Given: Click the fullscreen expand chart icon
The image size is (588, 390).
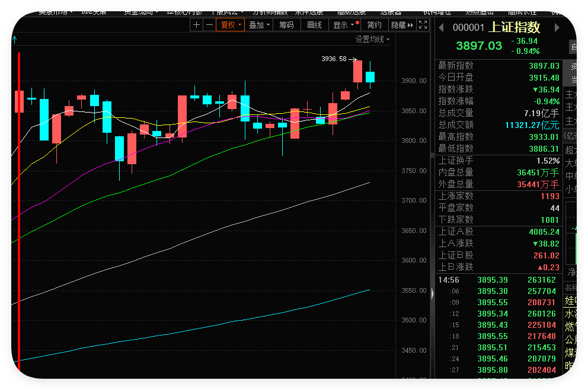Looking at the screenshot, I should (x=423, y=25).
